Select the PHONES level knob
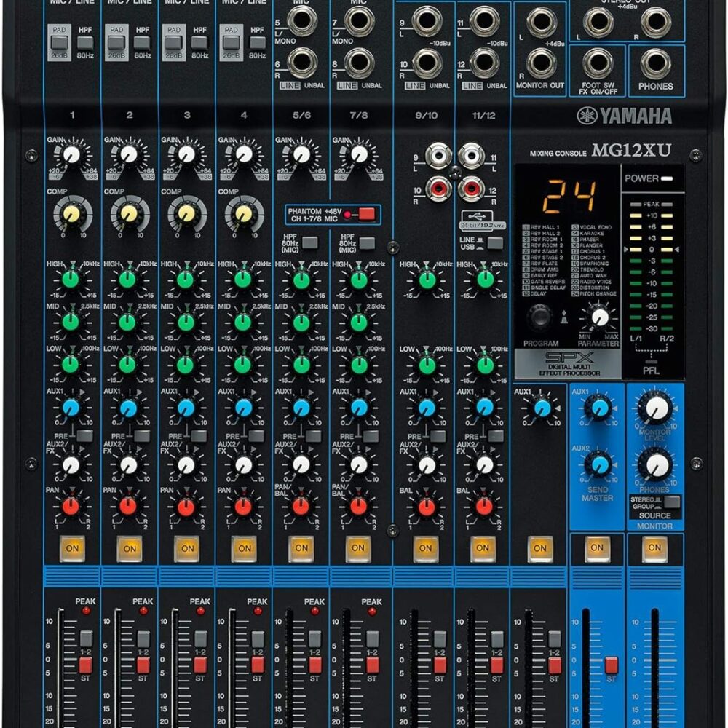Image resolution: width=728 pixels, height=728 pixels. click(x=656, y=465)
